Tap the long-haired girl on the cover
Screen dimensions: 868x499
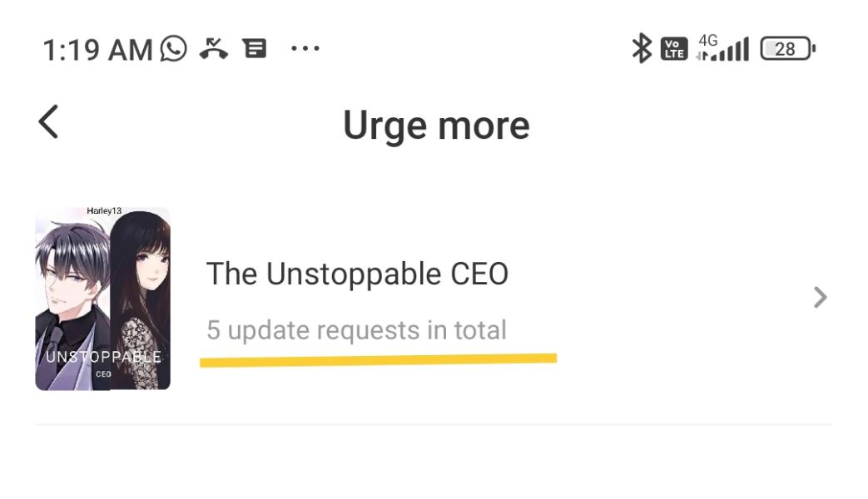click(x=141, y=300)
